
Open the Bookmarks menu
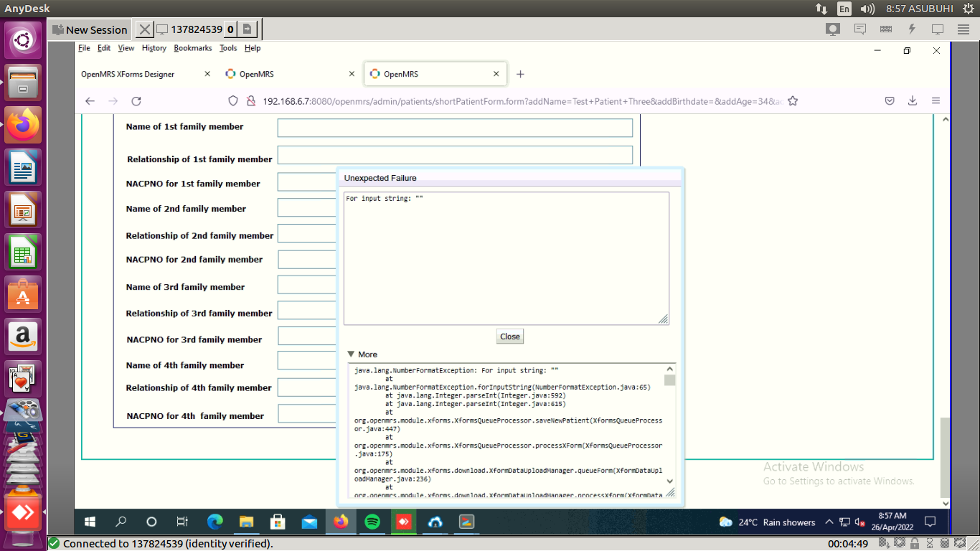[x=192, y=48]
